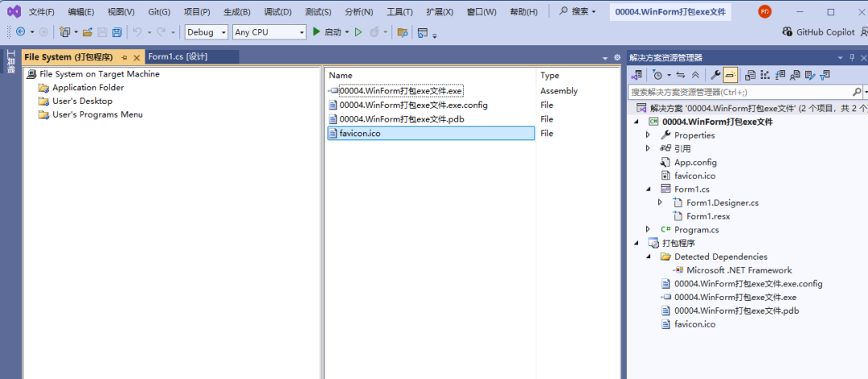Expand the Program.cs node

tap(649, 229)
